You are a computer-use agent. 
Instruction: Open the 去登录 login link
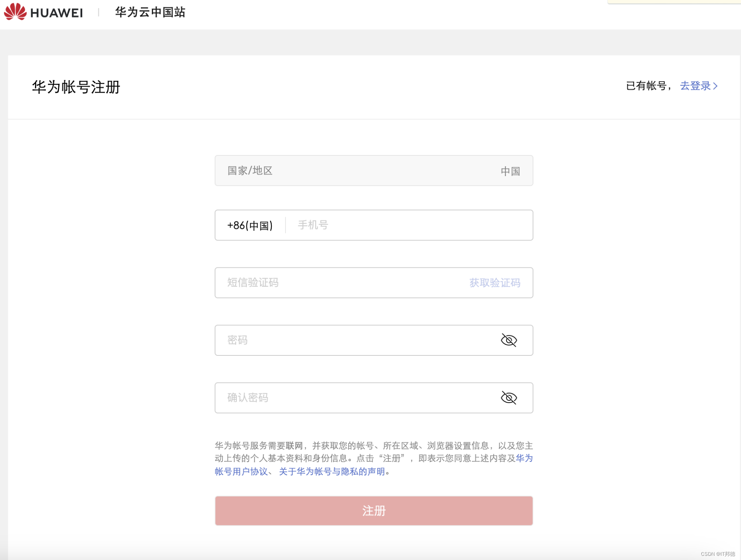[x=699, y=86]
